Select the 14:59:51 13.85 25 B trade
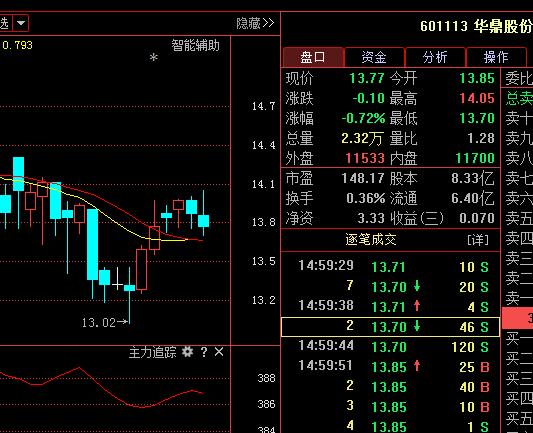Screen dimensions: 533x433 click(390, 366)
